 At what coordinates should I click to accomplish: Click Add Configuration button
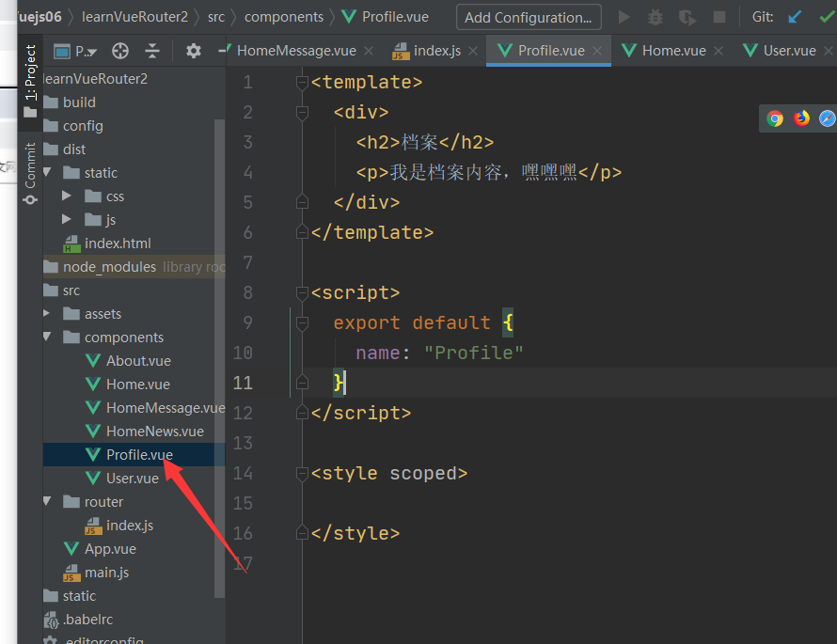(x=529, y=18)
